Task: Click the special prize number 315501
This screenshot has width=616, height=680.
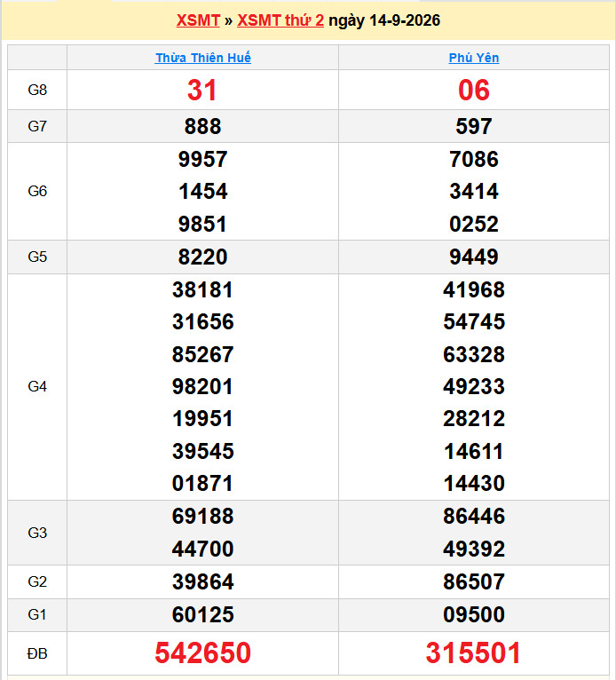Action: (x=473, y=652)
